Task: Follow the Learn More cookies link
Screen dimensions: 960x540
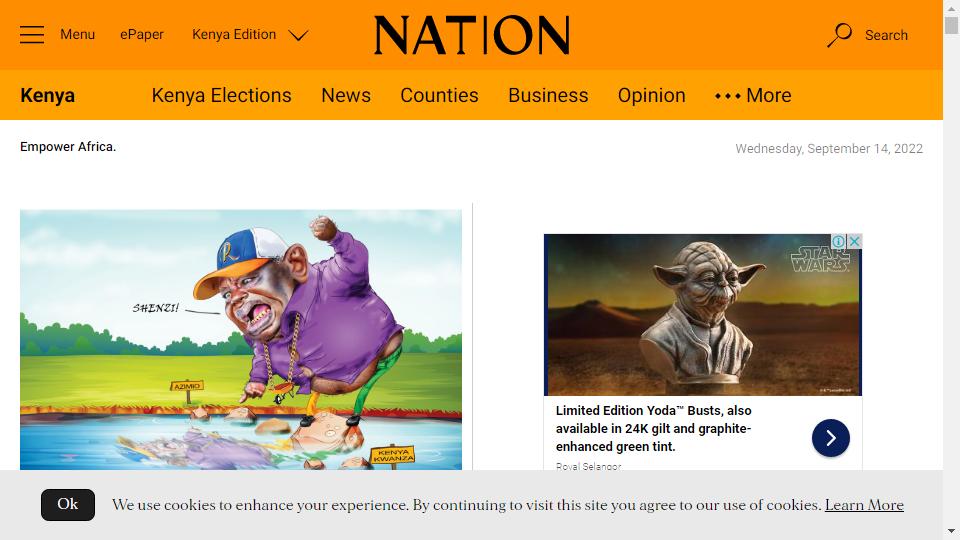Action: click(x=864, y=505)
